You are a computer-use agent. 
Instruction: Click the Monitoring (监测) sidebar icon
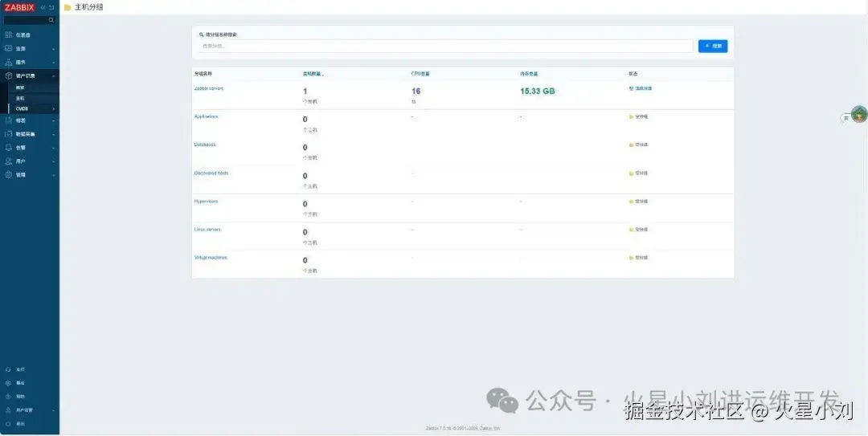(x=8, y=49)
